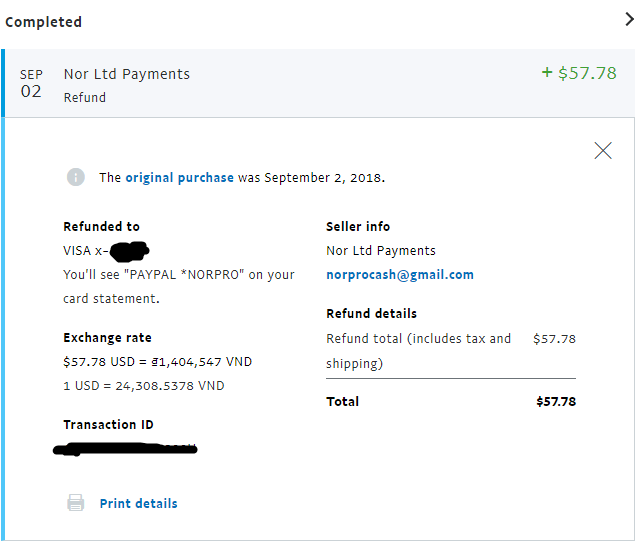The width and height of the screenshot is (636, 543).
Task: Click the redacted Transaction ID value
Action: [x=125, y=448]
